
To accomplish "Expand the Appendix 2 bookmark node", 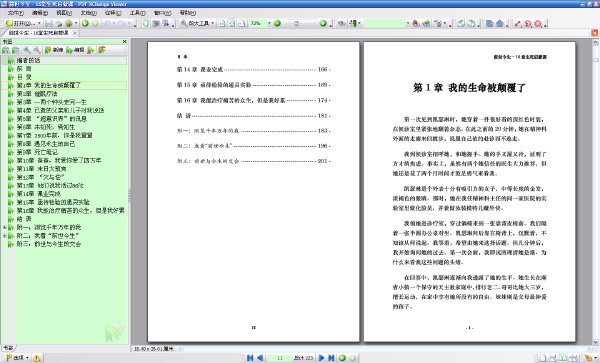I will [x=5, y=236].
